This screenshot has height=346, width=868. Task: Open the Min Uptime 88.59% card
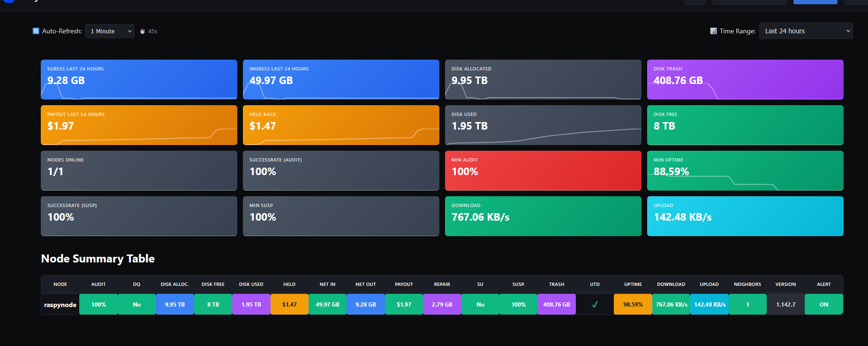pos(745,170)
